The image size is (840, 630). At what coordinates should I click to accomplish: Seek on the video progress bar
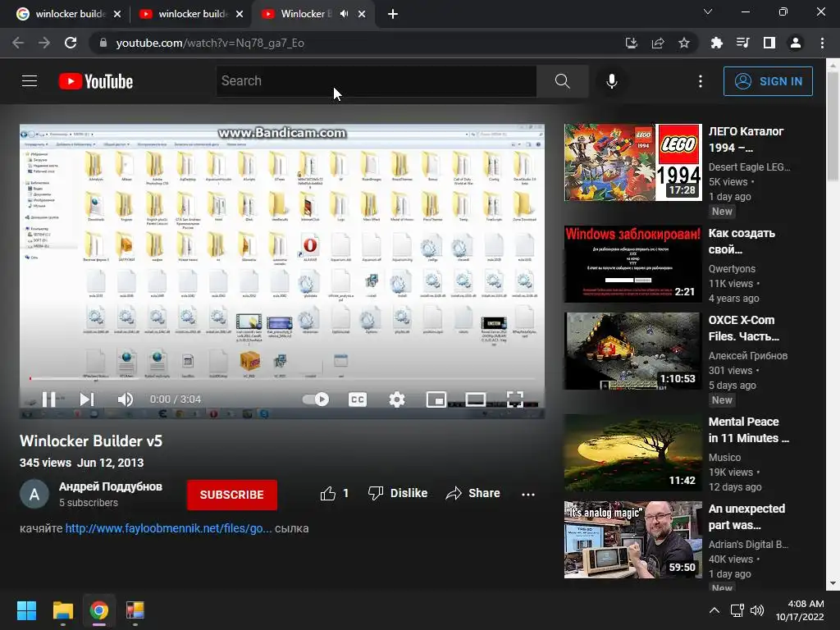tap(282, 379)
